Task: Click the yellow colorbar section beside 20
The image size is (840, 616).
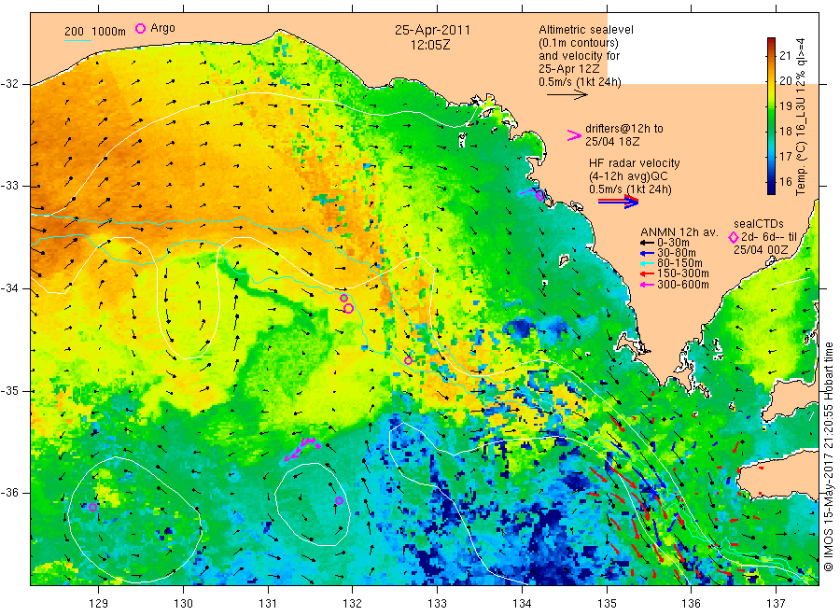Action: point(771,81)
